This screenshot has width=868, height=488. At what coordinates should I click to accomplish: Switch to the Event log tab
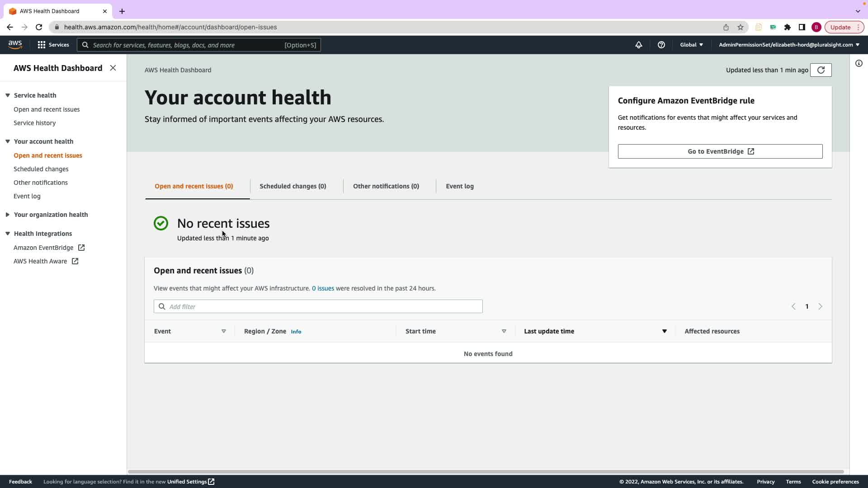coord(459,186)
